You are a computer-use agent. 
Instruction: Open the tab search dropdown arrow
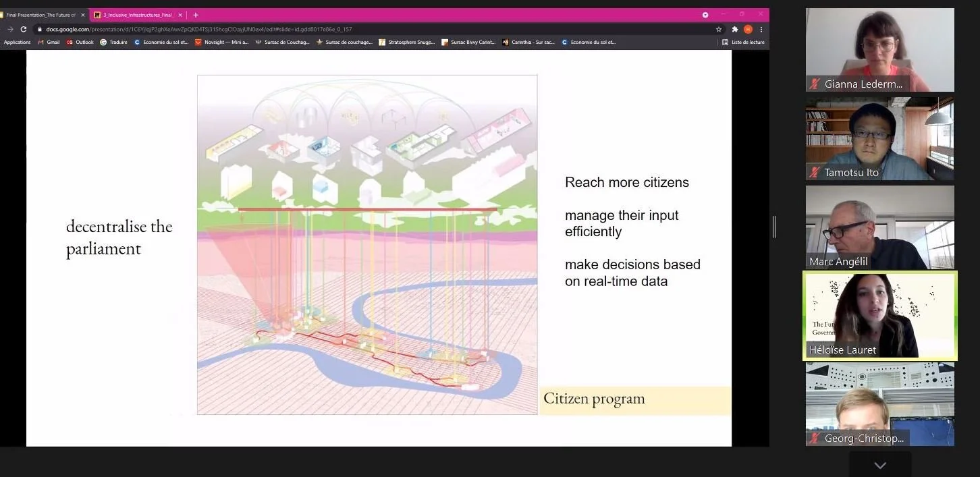(705, 15)
